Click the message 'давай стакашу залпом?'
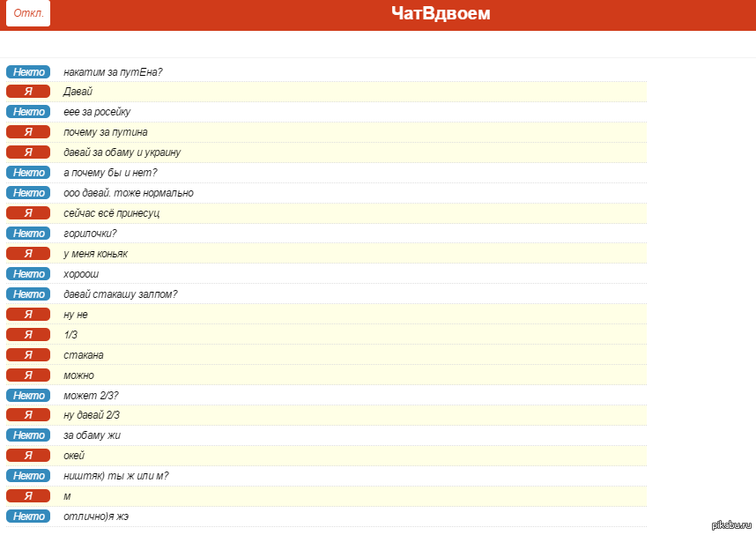The width and height of the screenshot is (756, 535). point(120,294)
